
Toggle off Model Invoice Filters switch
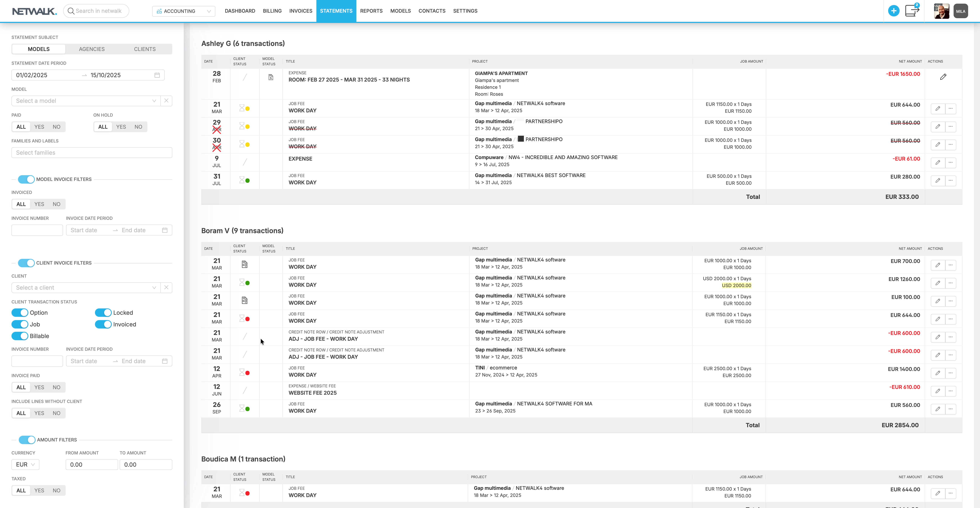(x=26, y=179)
